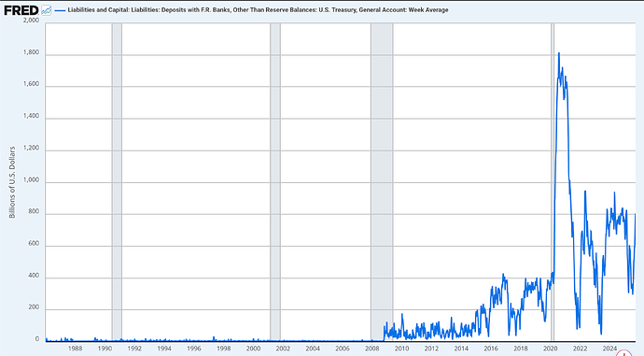Click the 2024 x-axis year label
The width and height of the screenshot is (644, 356).
pyautogui.click(x=609, y=349)
